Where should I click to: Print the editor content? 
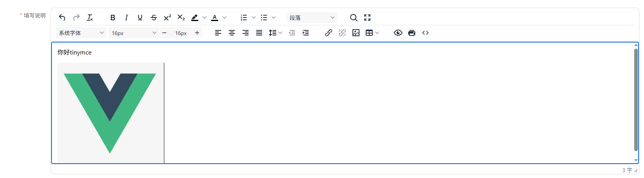coord(412,33)
